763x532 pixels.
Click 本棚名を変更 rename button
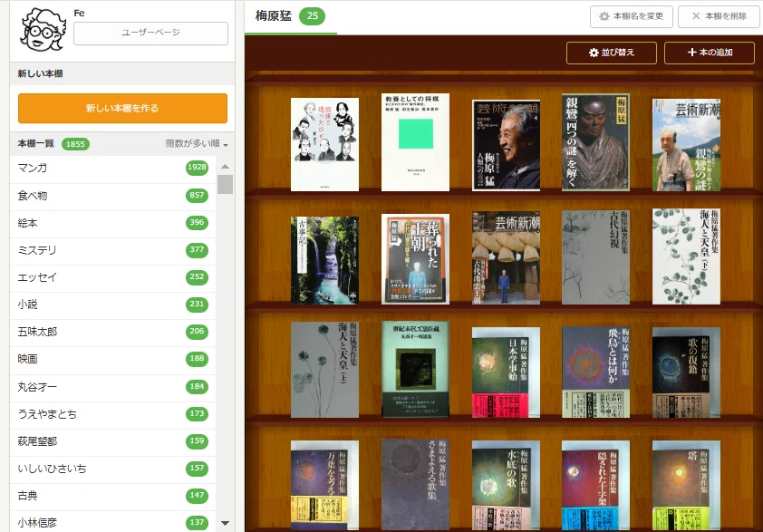click(x=631, y=16)
